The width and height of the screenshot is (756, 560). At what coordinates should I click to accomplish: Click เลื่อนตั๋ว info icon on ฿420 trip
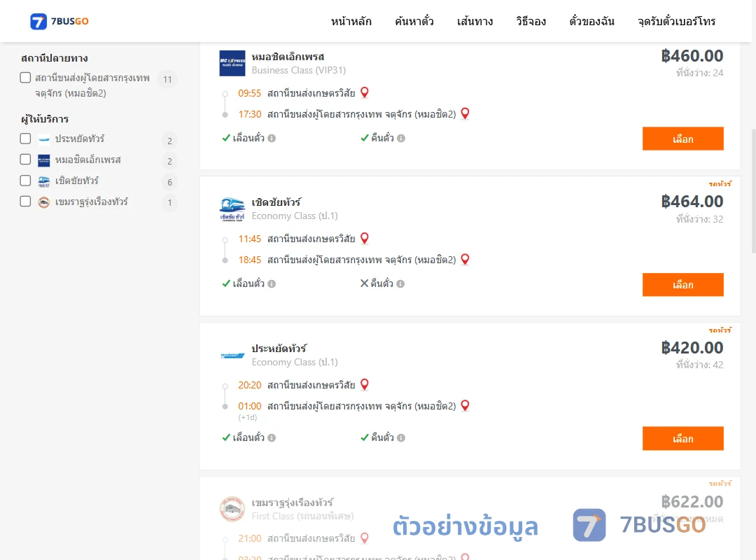tap(272, 438)
